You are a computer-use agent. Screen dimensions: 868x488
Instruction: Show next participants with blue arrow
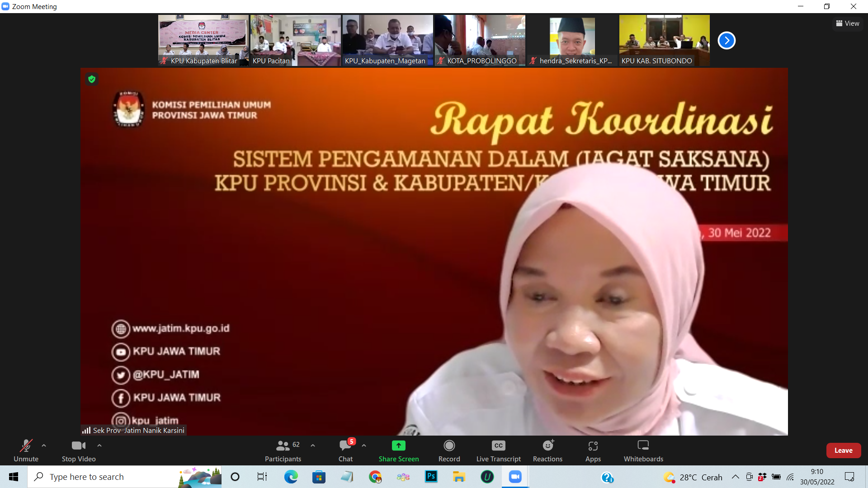click(726, 40)
